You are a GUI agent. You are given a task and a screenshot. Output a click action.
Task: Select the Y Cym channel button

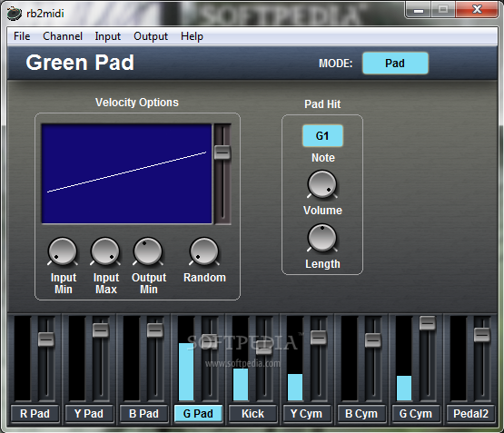tap(307, 413)
